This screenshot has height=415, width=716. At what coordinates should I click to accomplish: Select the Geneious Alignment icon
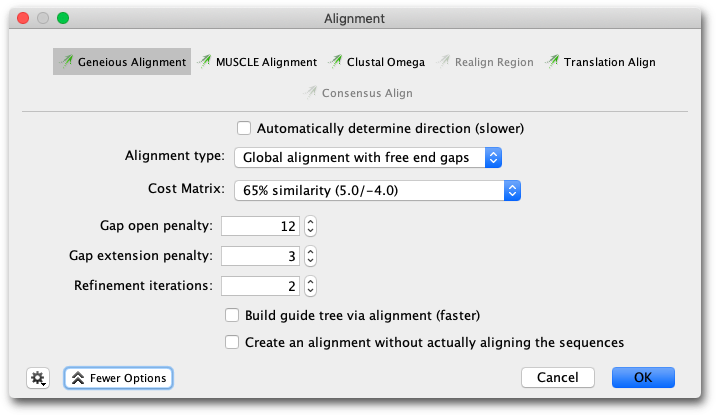click(66, 61)
